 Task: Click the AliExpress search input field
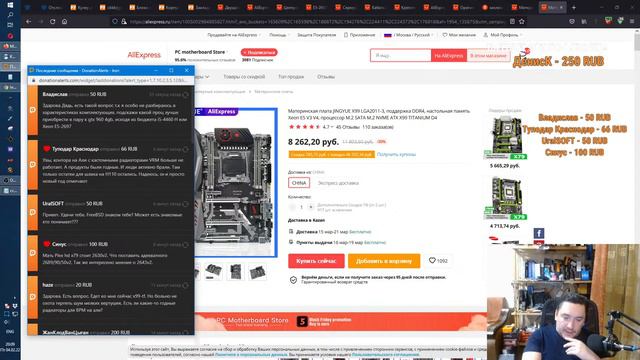click(x=400, y=56)
